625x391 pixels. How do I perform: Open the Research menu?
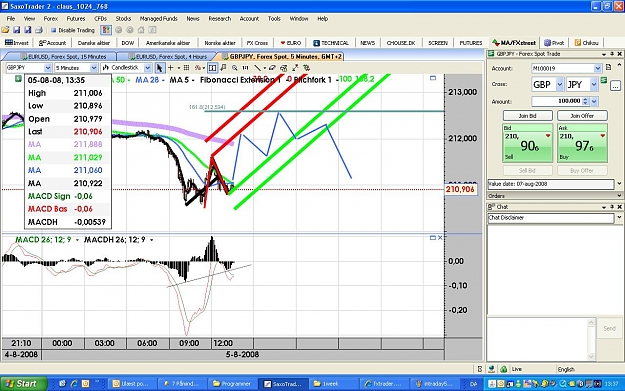coord(220,19)
